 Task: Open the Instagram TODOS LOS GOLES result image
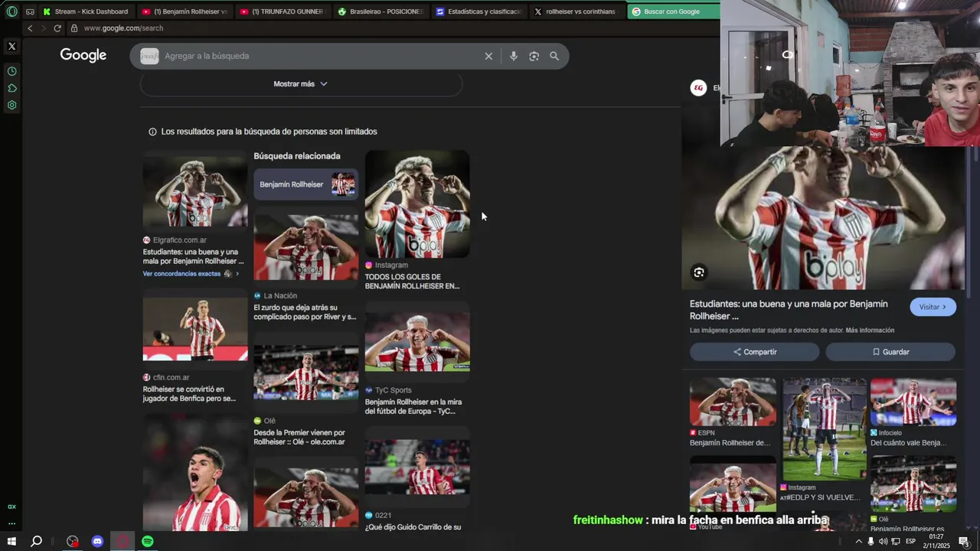tap(417, 204)
